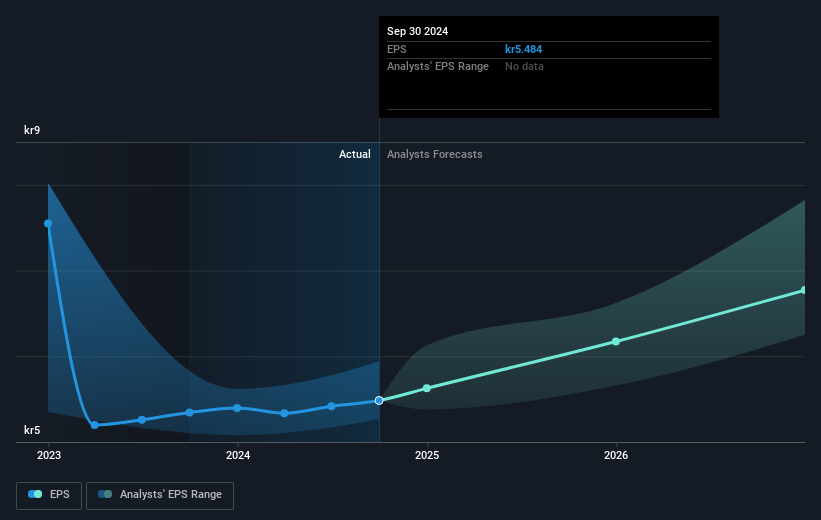
Task: Click the No data range value
Action: [524, 67]
